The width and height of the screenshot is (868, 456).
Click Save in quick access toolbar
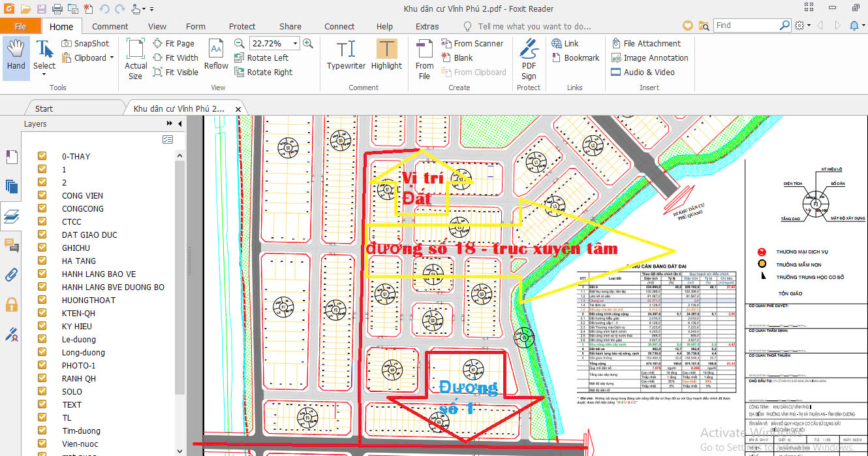pos(41,8)
